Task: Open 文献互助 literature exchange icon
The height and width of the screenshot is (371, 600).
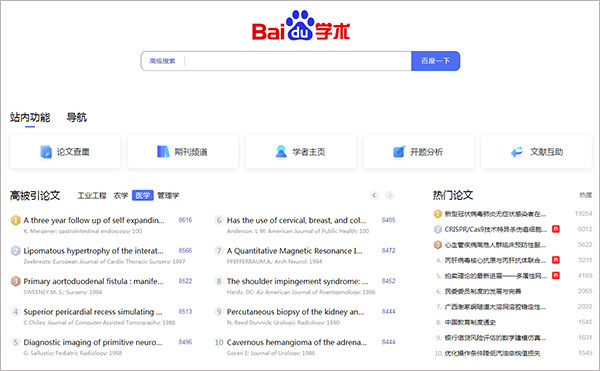Action: [517, 152]
